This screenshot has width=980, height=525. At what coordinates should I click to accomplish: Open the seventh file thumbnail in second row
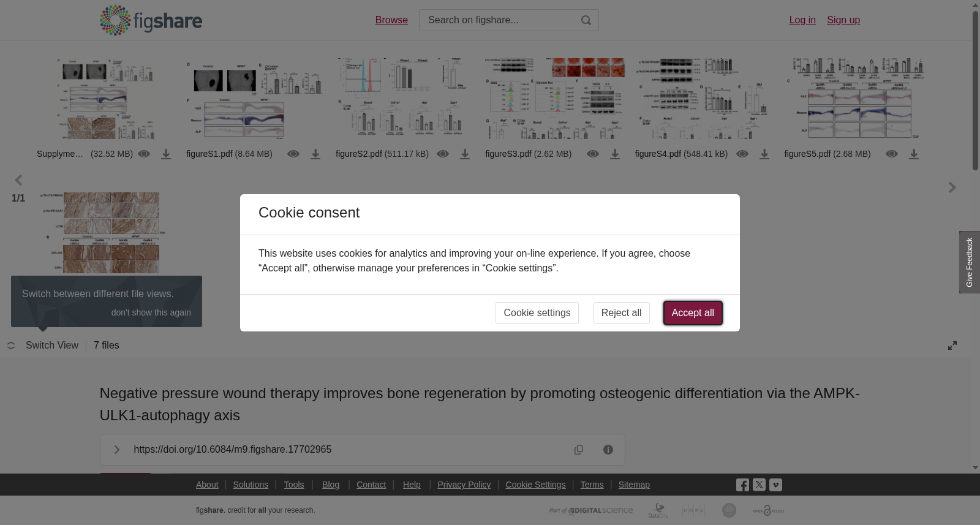(x=103, y=233)
